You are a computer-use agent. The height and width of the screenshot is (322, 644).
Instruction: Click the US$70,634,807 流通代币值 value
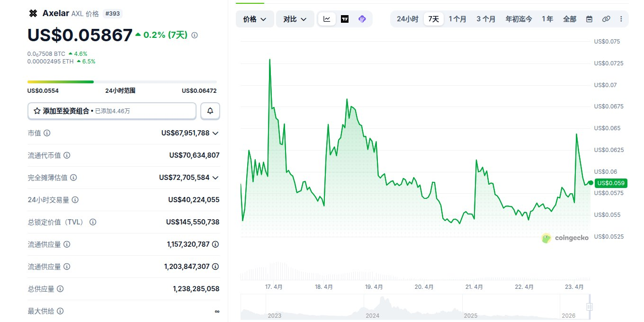pos(194,155)
